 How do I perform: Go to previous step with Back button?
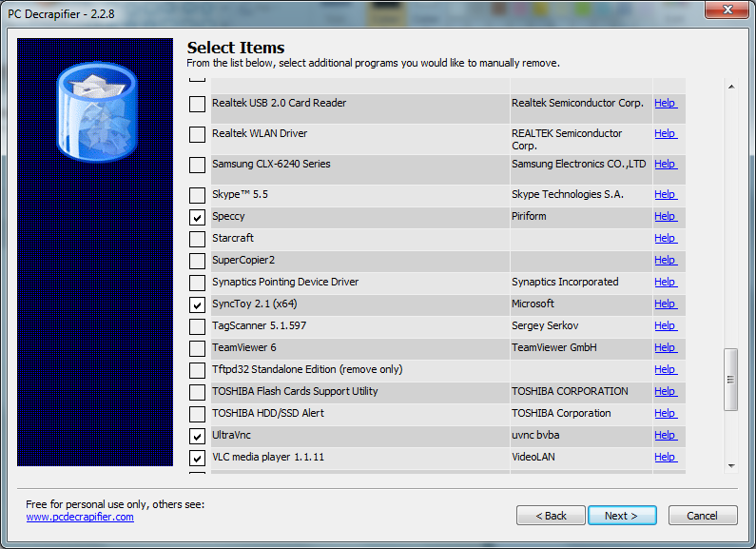click(x=551, y=516)
